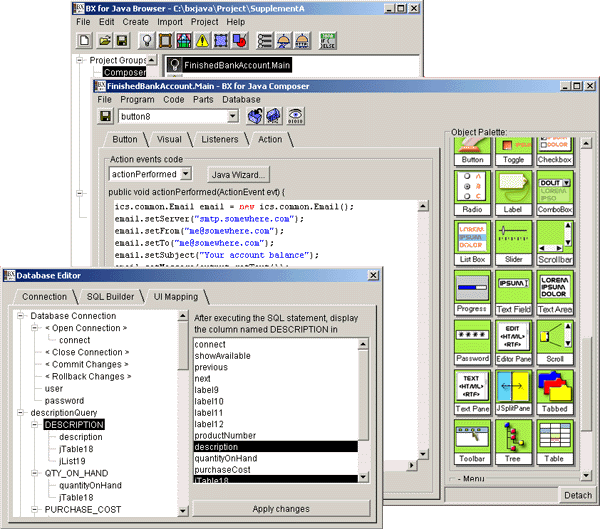Select the Tree part in Object Palette
This screenshot has width=600, height=529.
tap(514, 442)
